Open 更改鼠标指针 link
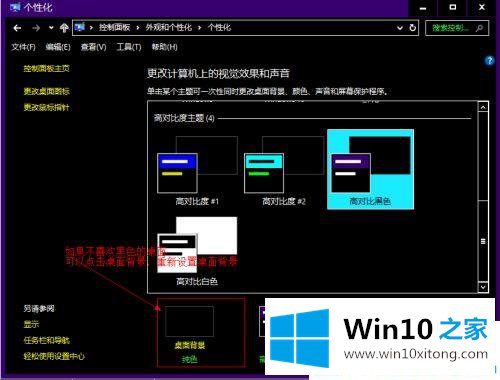Screen dimensions: 500x380 (x=46, y=107)
